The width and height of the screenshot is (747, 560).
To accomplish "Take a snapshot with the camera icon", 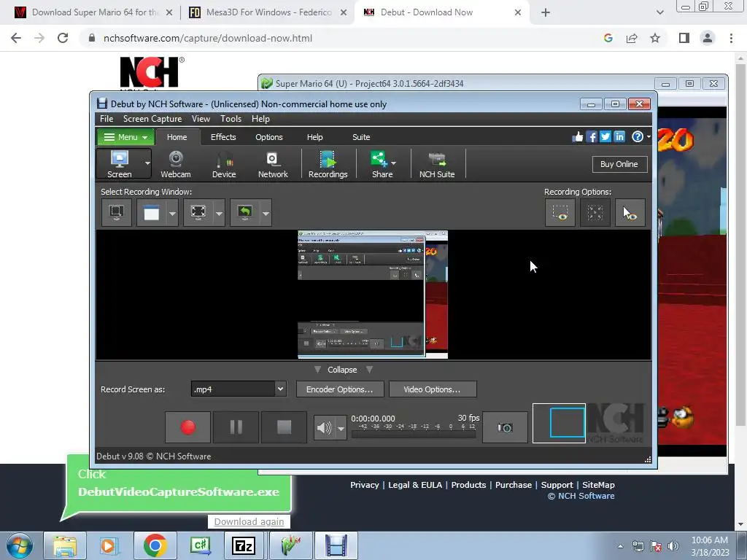I will pos(505,427).
